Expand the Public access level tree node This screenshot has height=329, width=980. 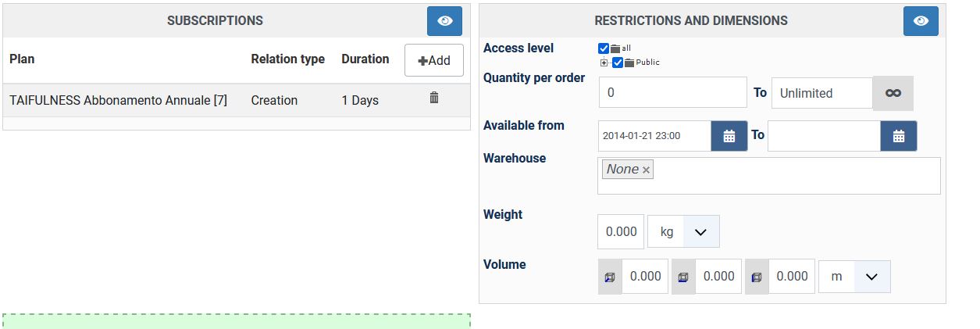604,63
